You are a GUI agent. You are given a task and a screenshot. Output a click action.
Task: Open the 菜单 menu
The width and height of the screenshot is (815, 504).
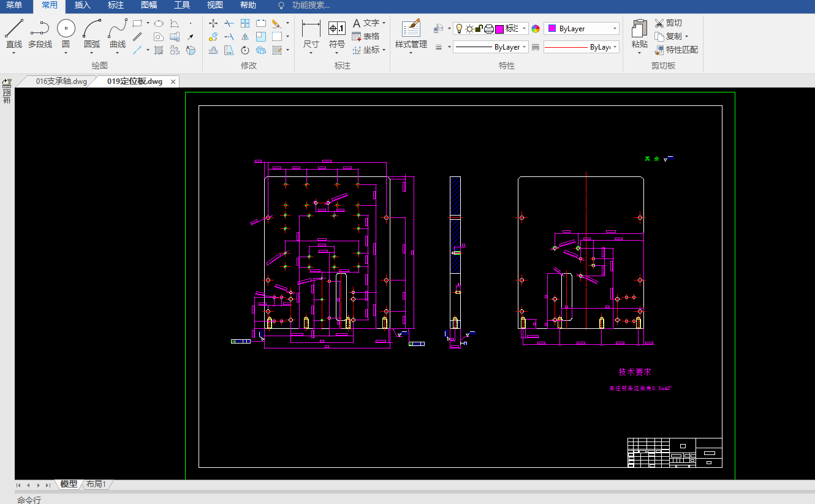click(x=14, y=6)
